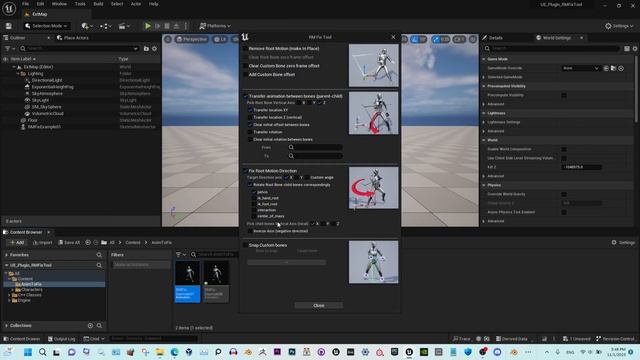Screen dimensions: 640x360
Task: Open the editor Settings gear in toolbar
Action: 619,26
